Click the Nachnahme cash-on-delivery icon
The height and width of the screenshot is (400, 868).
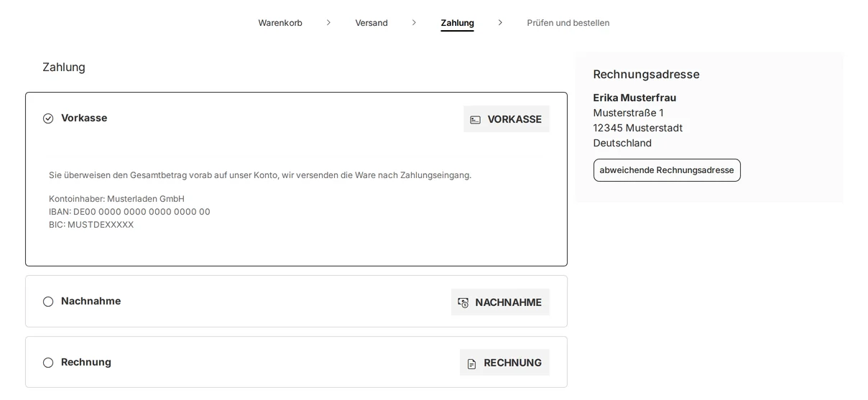pyautogui.click(x=463, y=303)
